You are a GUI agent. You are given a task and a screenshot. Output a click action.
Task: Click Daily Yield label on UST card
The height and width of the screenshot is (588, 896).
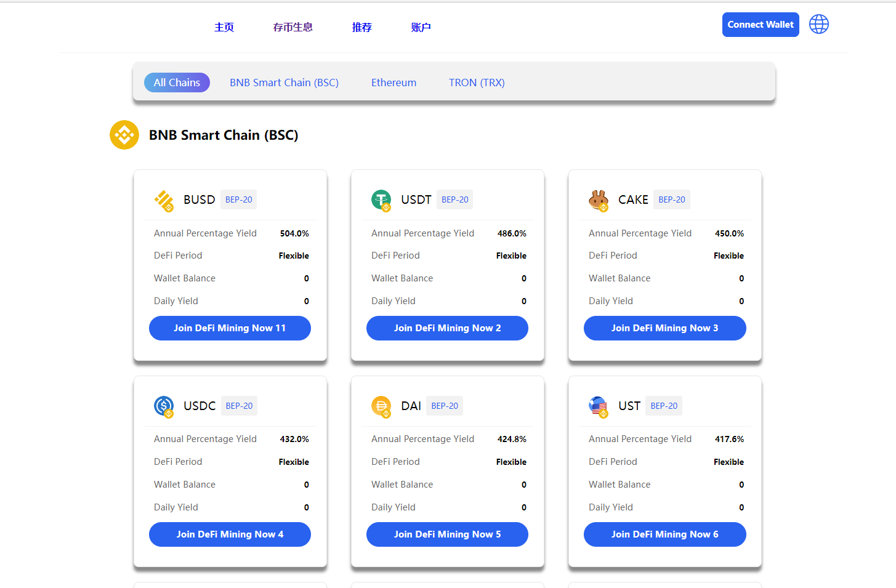pos(611,507)
